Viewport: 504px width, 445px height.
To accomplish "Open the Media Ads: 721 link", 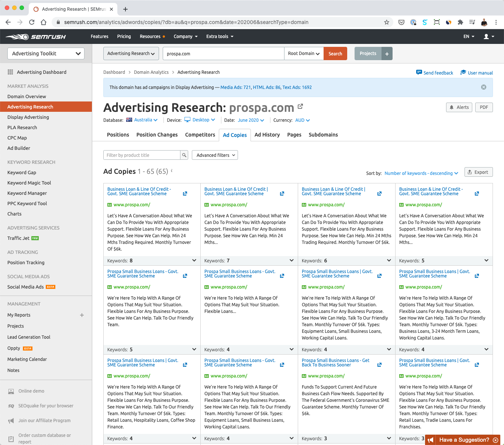I will tap(235, 87).
